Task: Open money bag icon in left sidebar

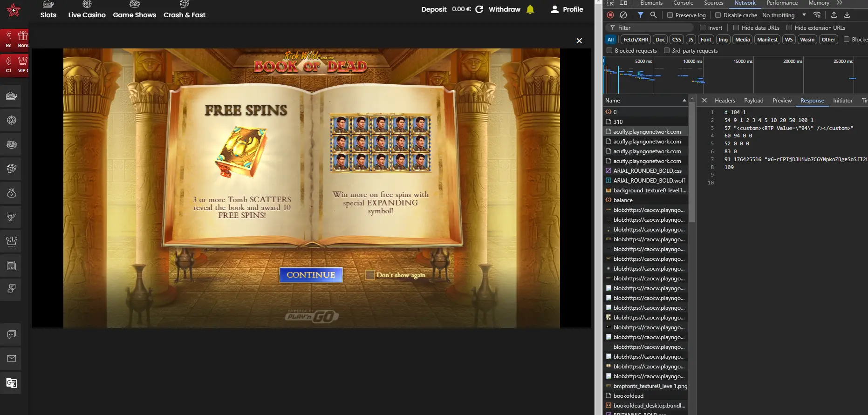Action: (11, 193)
